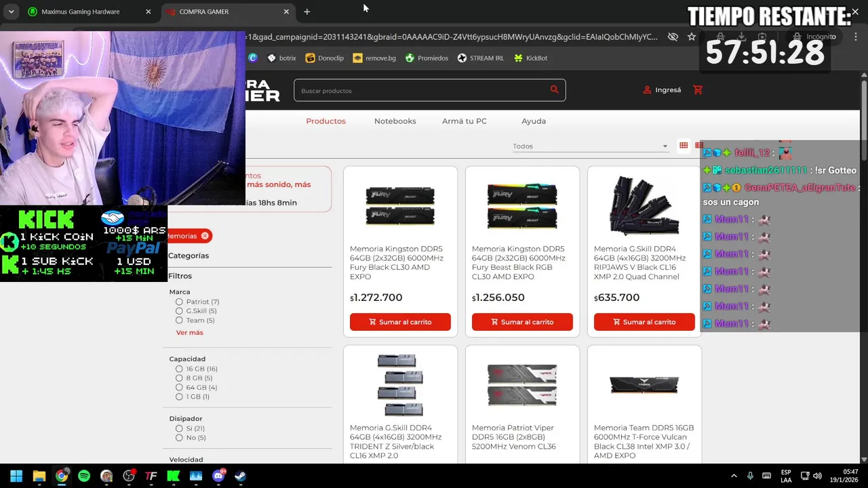
Task: Open the KickBot bookmark
Action: coord(531,58)
